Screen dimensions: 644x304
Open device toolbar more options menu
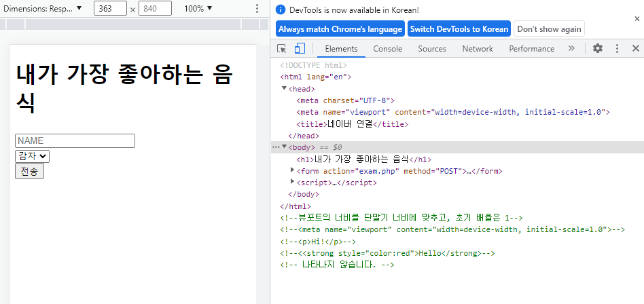(x=257, y=8)
